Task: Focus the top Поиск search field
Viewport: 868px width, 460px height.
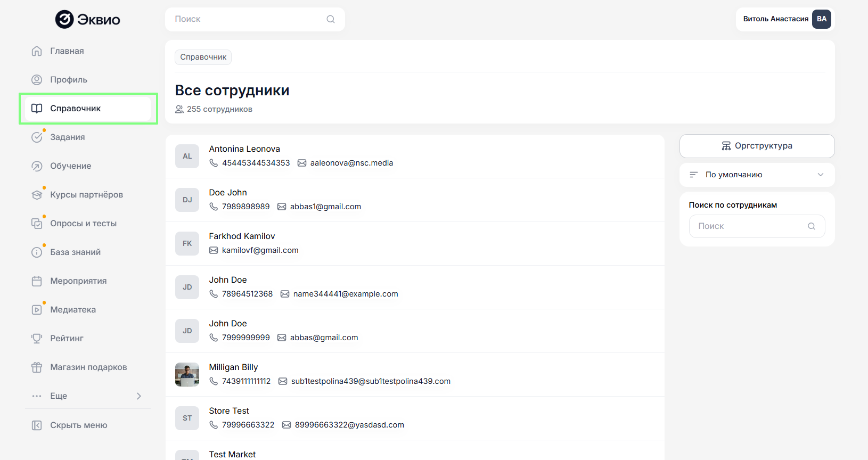Action: (x=255, y=19)
